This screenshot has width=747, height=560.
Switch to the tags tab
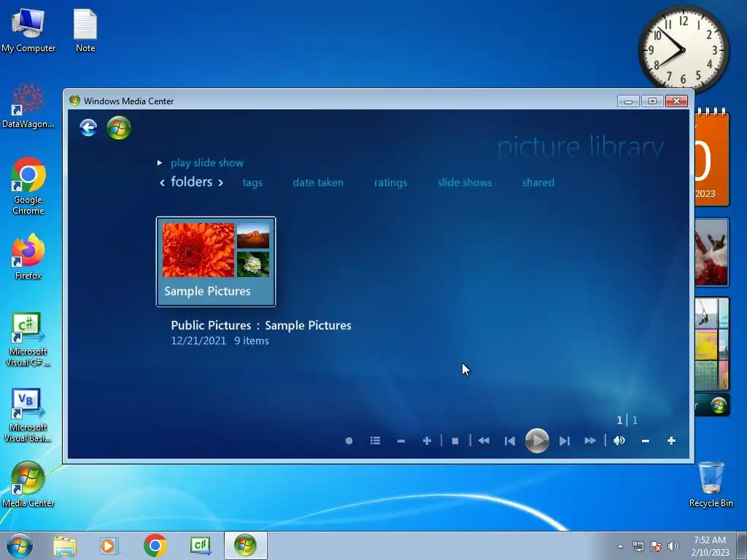(252, 183)
